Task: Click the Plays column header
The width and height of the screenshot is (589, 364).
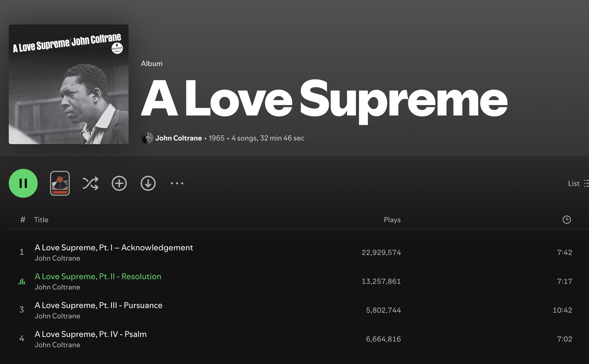Action: click(x=392, y=220)
